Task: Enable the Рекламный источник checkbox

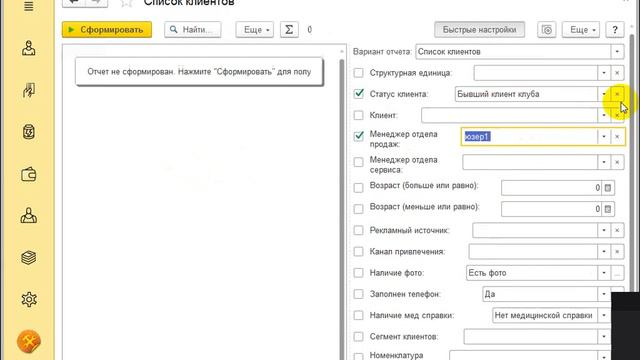Action: (x=358, y=230)
